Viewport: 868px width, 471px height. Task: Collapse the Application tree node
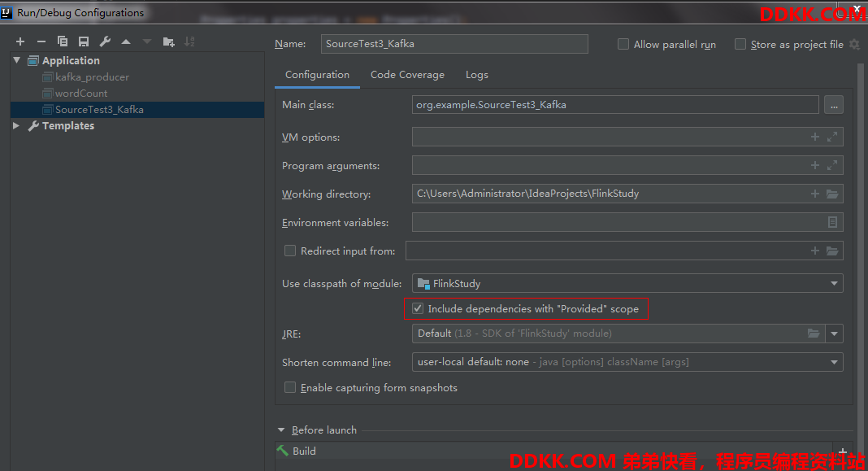pyautogui.click(x=16, y=60)
